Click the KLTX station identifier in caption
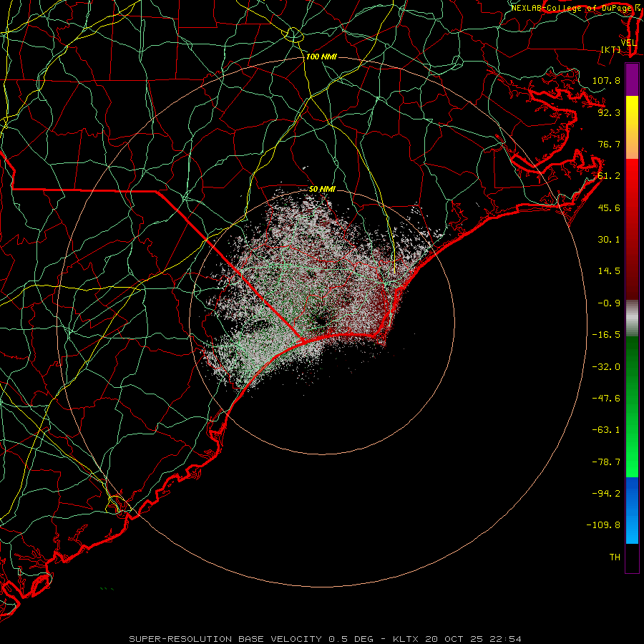Screen dimensions: 644x644 click(x=407, y=639)
